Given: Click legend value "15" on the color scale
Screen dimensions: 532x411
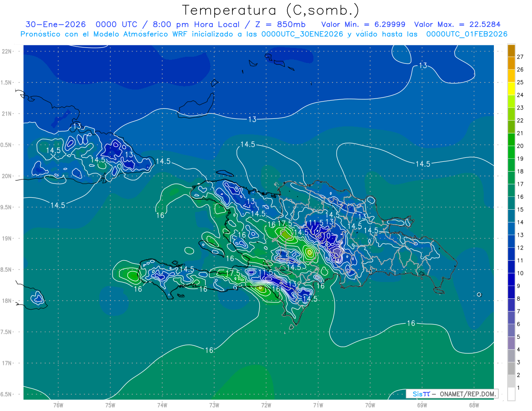Looking at the screenshot, I should coord(520,210).
